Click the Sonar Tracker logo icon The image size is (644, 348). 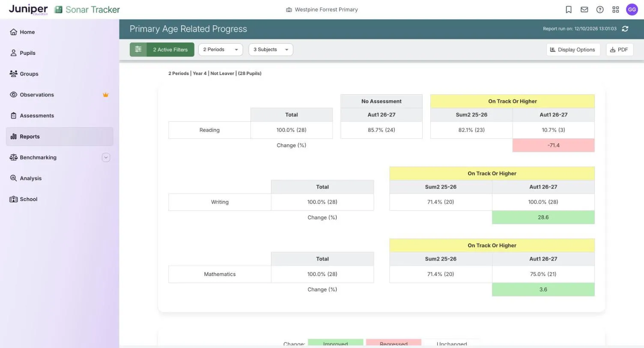[x=58, y=9]
